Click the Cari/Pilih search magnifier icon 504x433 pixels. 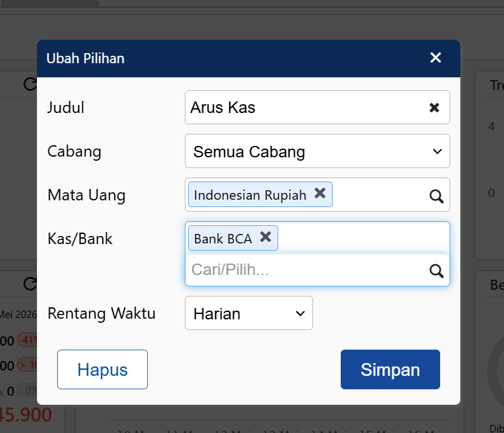436,271
